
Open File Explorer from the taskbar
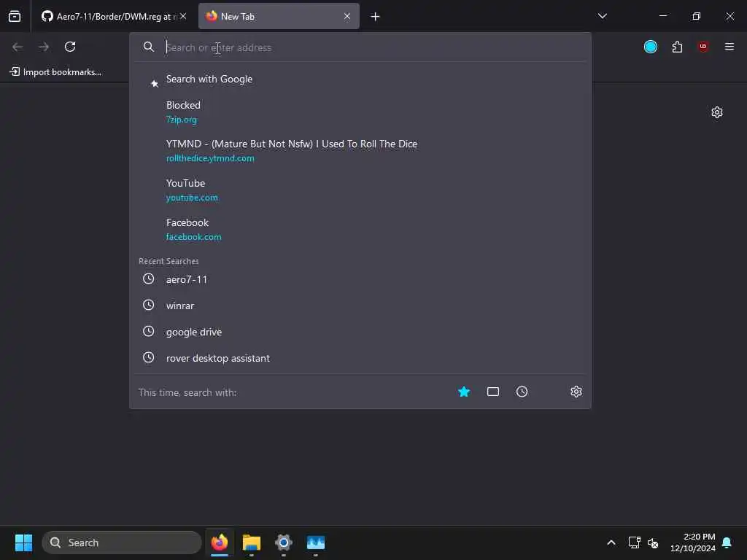(252, 542)
